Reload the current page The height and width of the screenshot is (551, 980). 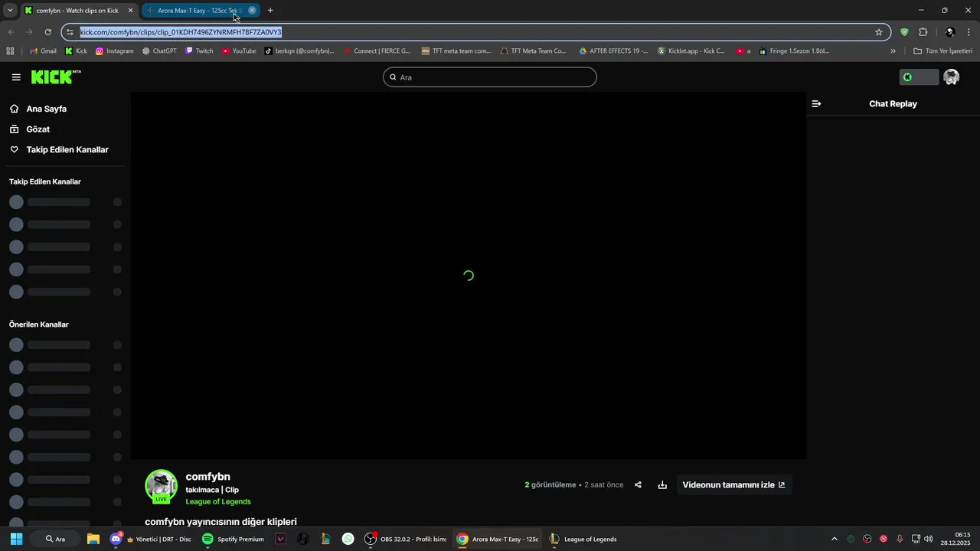point(47,32)
